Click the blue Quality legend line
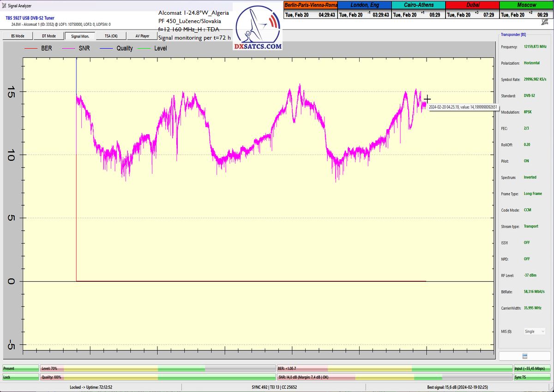This screenshot has height=392, width=554. (x=105, y=48)
